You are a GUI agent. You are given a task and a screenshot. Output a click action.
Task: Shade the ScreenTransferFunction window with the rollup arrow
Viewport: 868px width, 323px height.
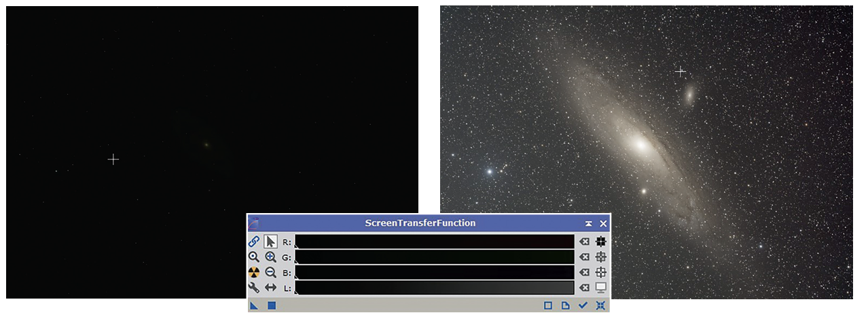(588, 223)
